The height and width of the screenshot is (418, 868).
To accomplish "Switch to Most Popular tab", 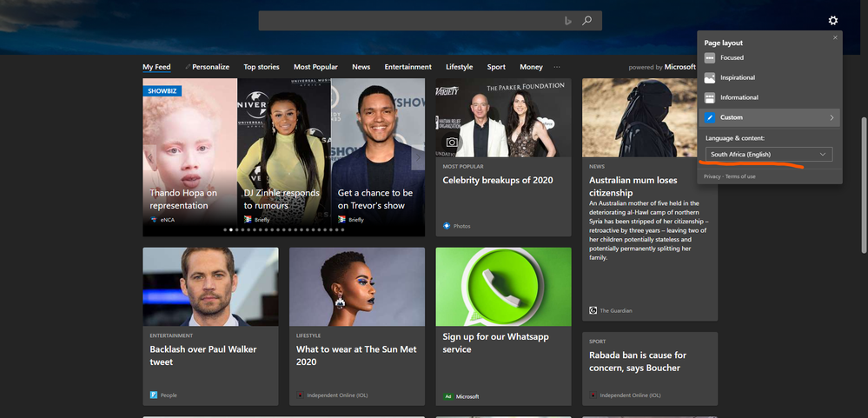I will coord(315,67).
